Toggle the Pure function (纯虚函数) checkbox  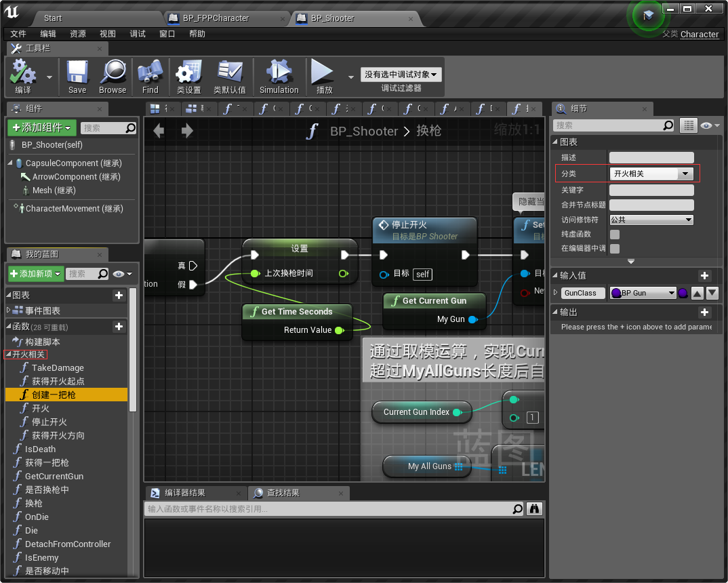click(x=615, y=235)
